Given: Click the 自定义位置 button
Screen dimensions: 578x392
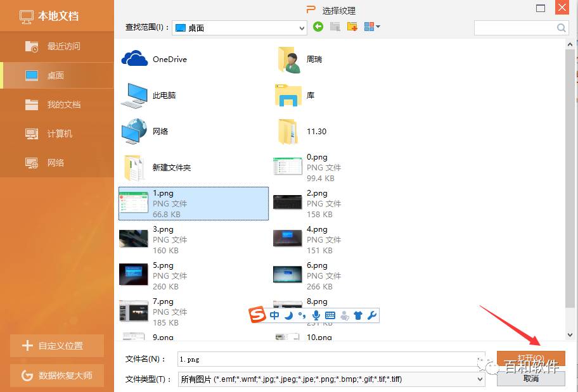Looking at the screenshot, I should [57, 346].
